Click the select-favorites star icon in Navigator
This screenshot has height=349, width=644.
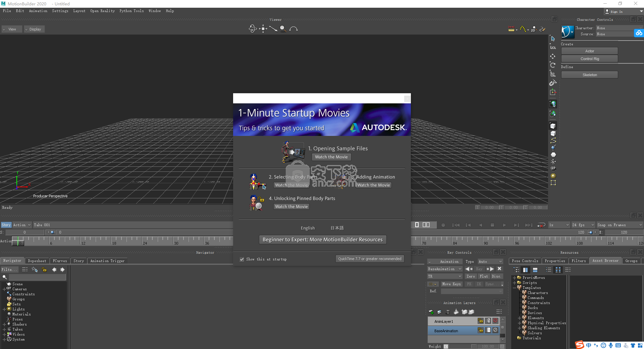(x=35, y=269)
